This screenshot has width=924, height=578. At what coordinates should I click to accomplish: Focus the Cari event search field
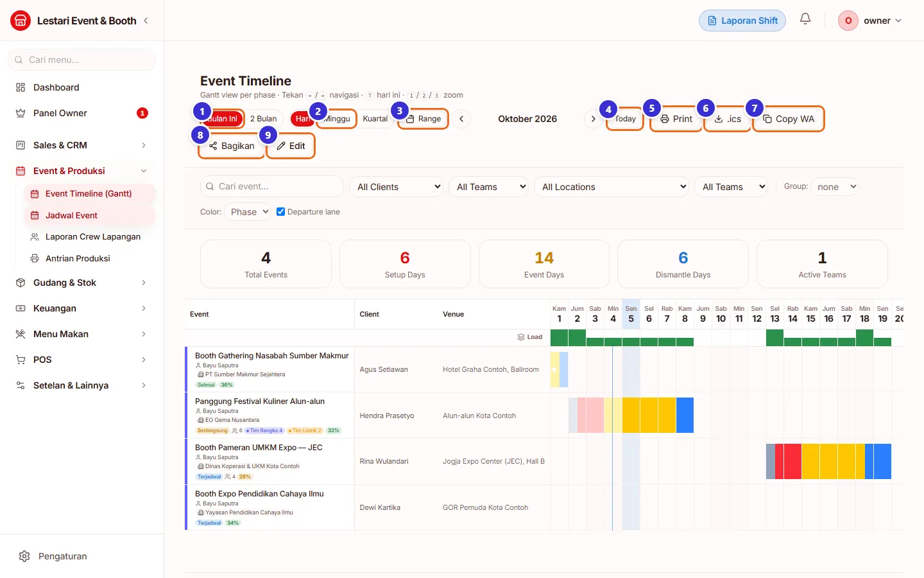pos(272,186)
